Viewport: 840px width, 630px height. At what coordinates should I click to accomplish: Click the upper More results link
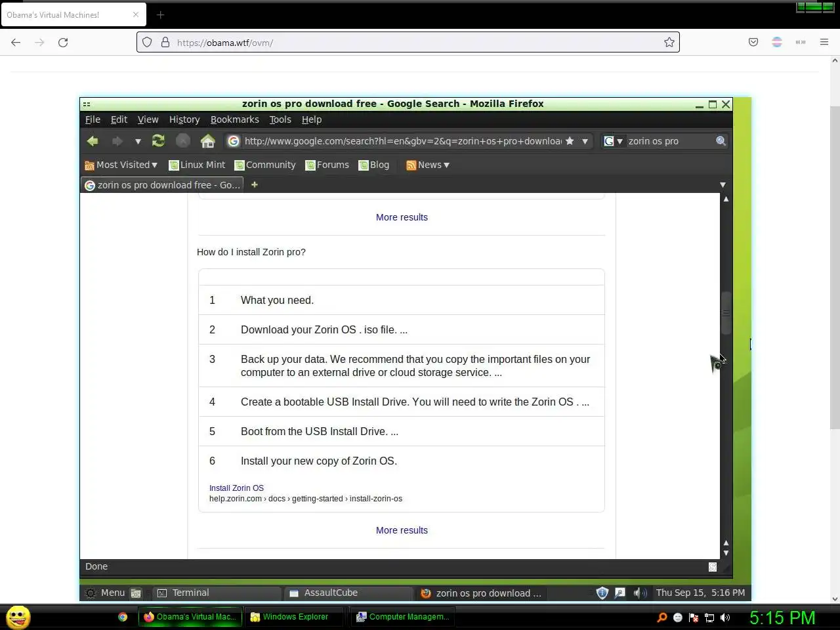tap(402, 217)
